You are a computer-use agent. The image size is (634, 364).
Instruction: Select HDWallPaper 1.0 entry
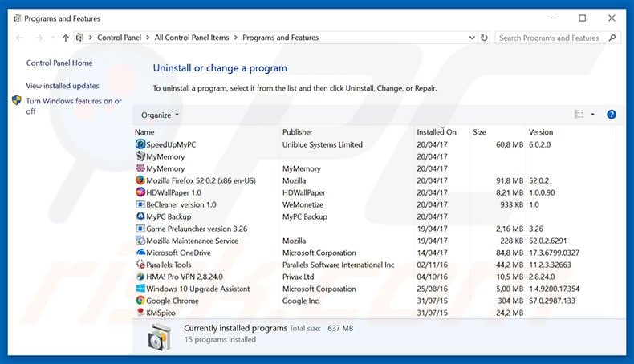point(174,192)
